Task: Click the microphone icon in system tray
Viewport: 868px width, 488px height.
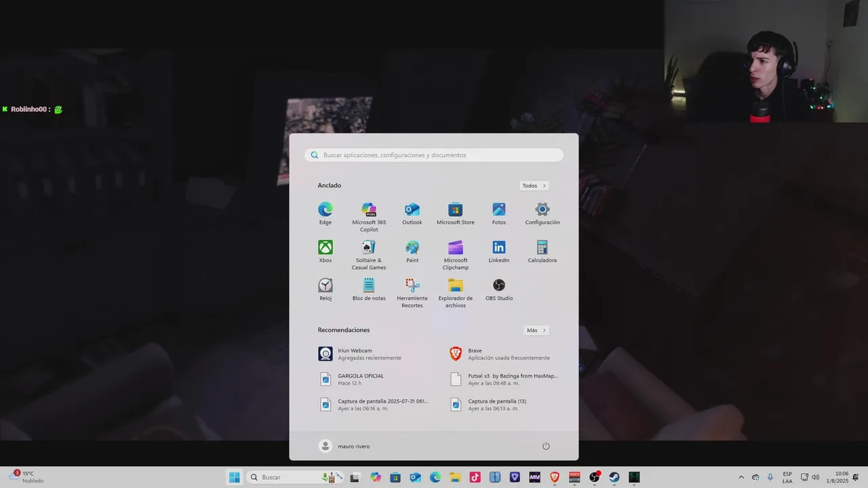Action: [x=770, y=477]
